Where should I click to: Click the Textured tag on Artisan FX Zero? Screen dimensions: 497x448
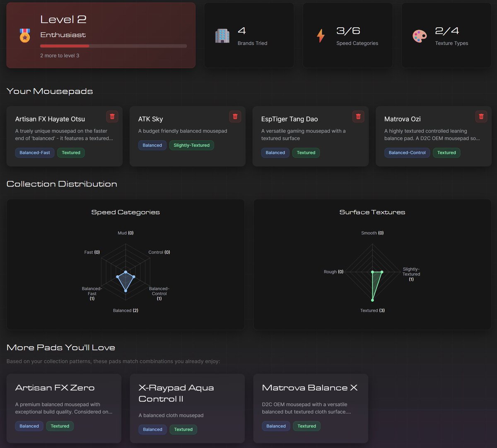(x=60, y=426)
